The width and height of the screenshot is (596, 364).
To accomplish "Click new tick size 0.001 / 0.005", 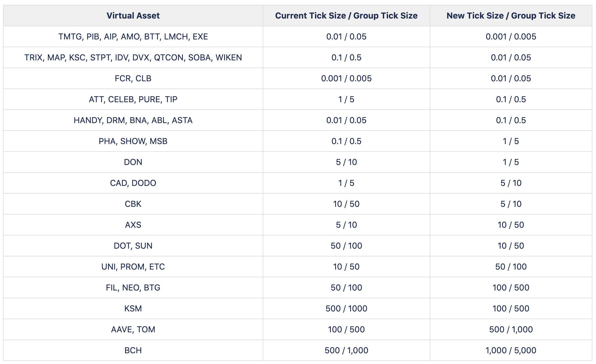I will point(511,36).
